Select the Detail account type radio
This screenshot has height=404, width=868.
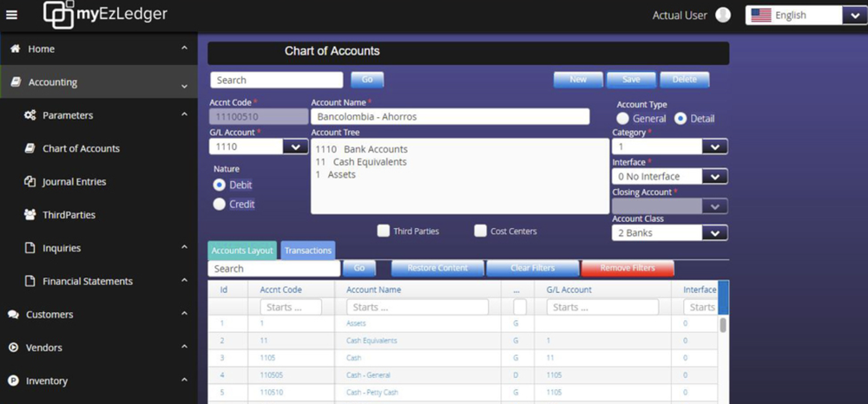coord(681,118)
